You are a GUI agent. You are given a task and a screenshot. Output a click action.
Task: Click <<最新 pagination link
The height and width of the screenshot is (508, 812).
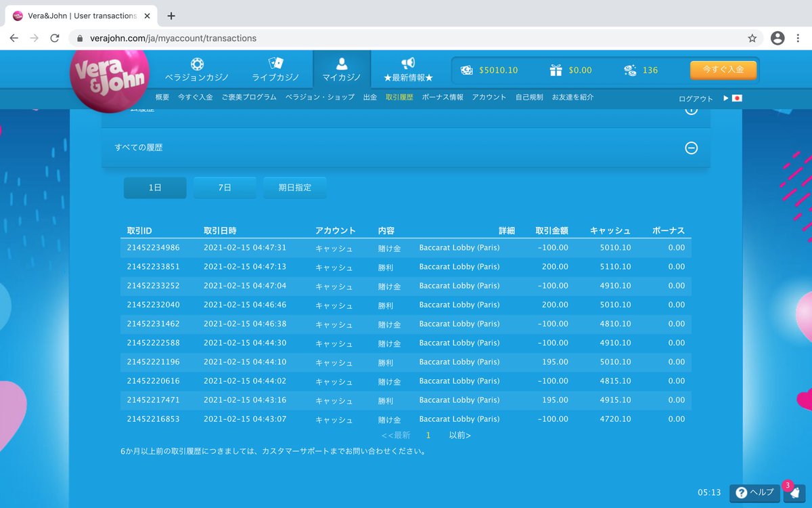(x=396, y=436)
